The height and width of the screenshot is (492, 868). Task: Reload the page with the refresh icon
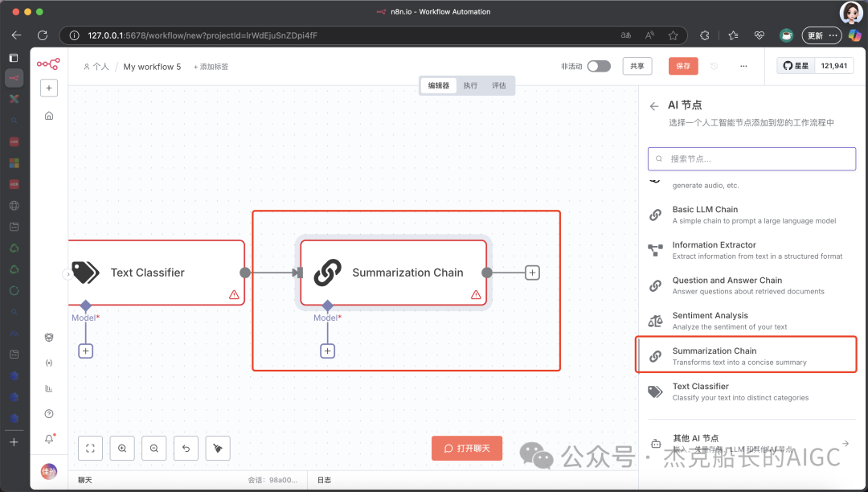pyautogui.click(x=43, y=35)
